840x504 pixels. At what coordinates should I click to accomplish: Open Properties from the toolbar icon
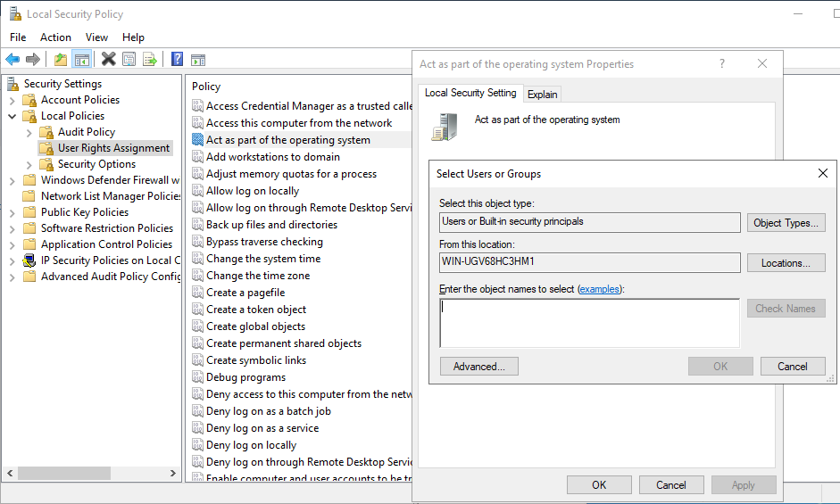tap(129, 60)
